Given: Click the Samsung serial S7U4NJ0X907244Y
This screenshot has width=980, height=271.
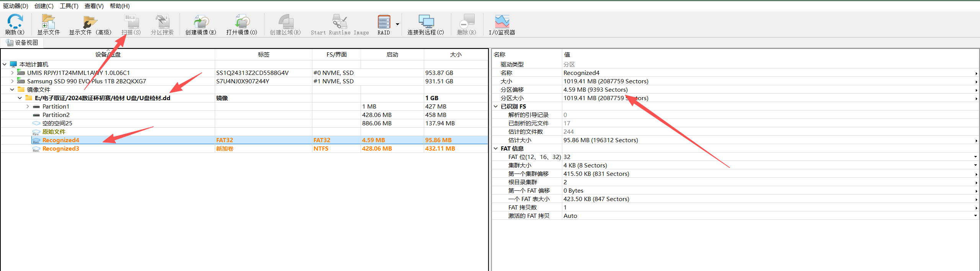Looking at the screenshot, I should tap(243, 81).
